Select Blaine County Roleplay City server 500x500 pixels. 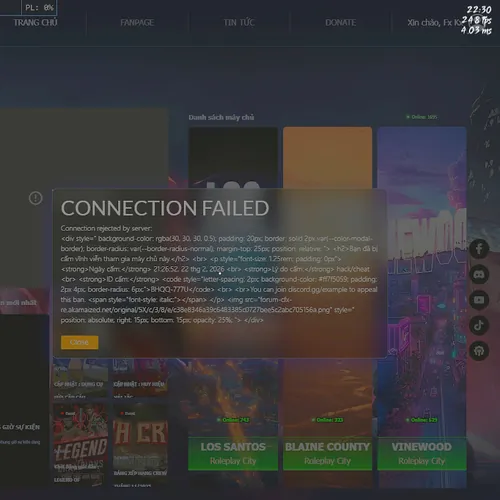327,453
